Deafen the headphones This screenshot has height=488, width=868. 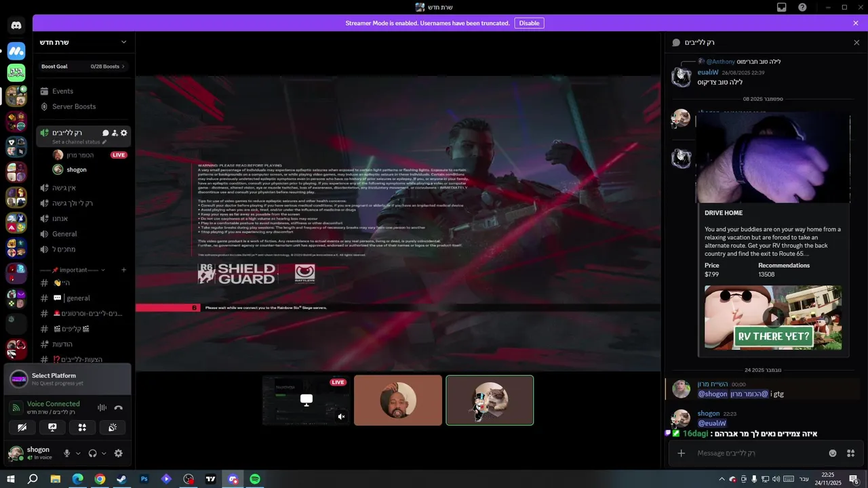93,453
